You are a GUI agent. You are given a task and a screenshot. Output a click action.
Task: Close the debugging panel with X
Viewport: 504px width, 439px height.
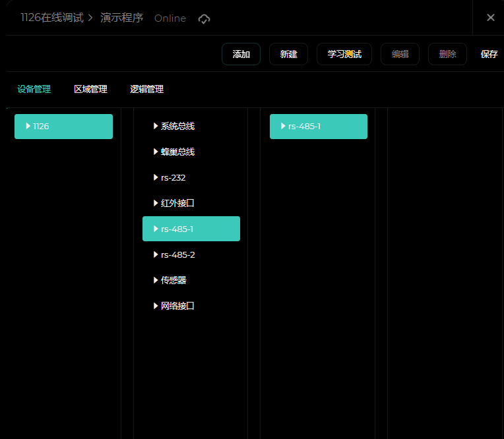coord(490,18)
